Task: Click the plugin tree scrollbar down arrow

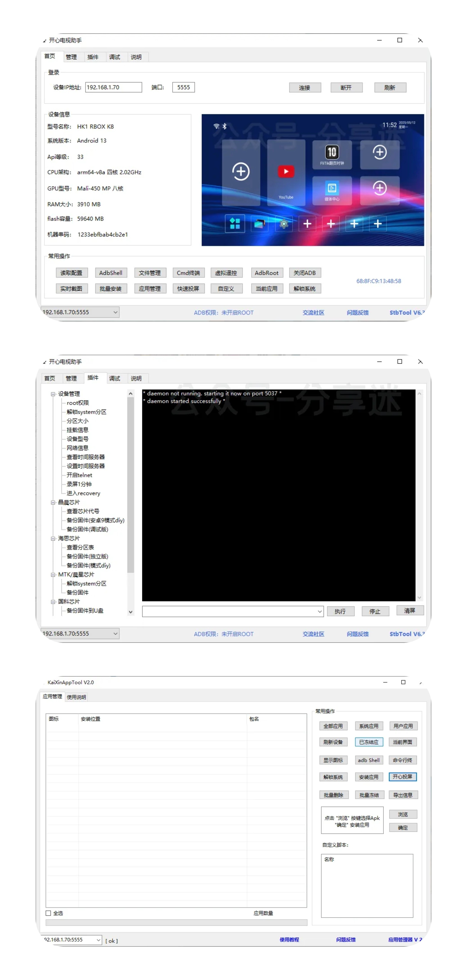Action: tap(130, 612)
